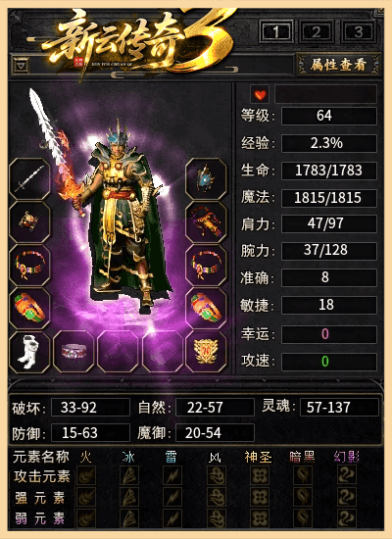This screenshot has width=392, height=539.
Task: Select the left bracelet equipment slot
Action: point(29,266)
